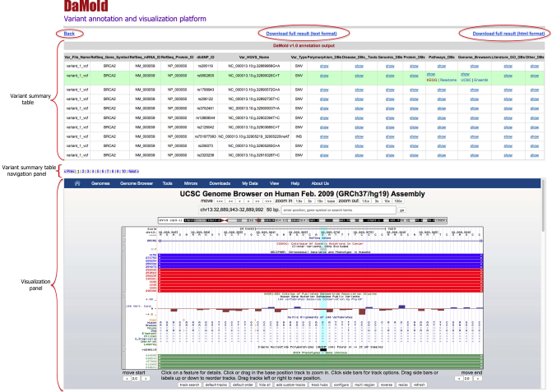Move start right with > button
This screenshot has height=392, width=552.
pyautogui.click(x=146, y=379)
